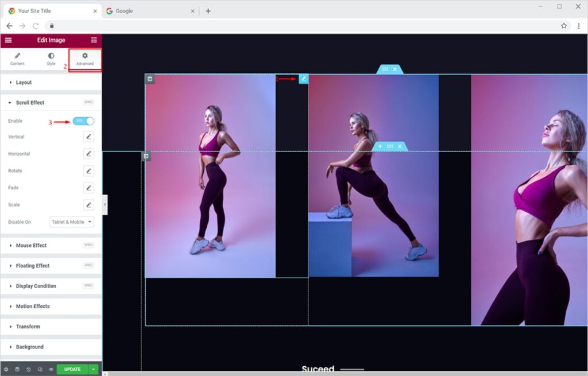
Task: Open the Responsive Mode icon
Action: (x=40, y=369)
